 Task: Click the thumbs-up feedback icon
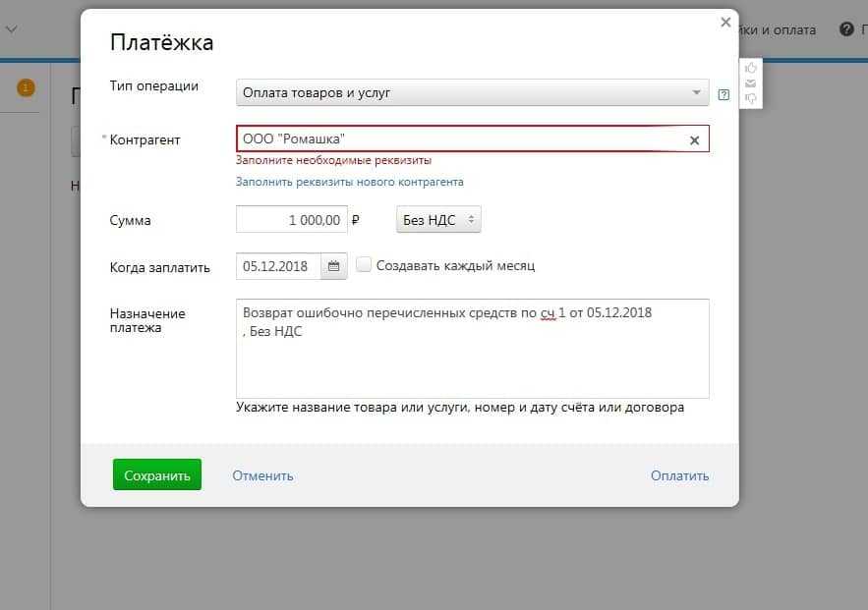click(x=751, y=68)
